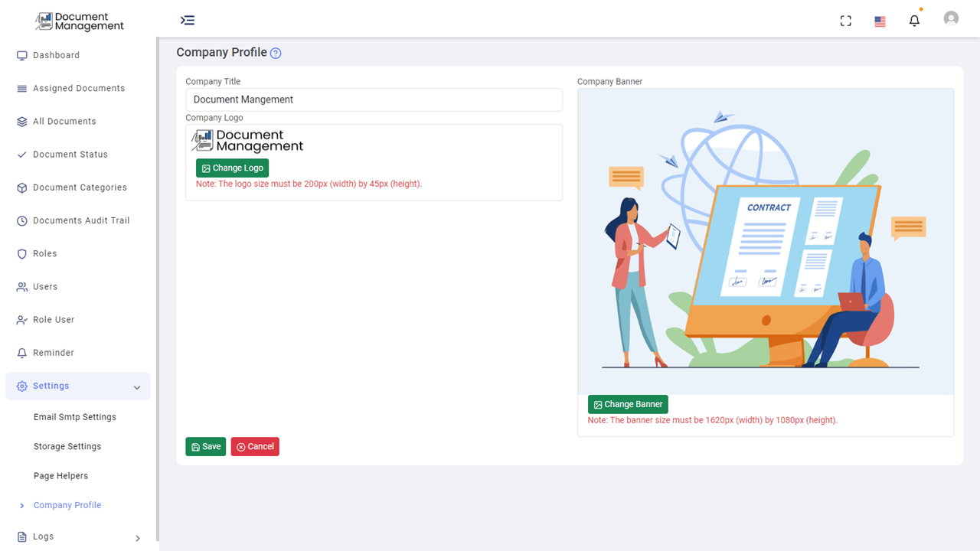Screen dimensions: 980x551
Task: Edit the Company Title field
Action: [x=374, y=99]
